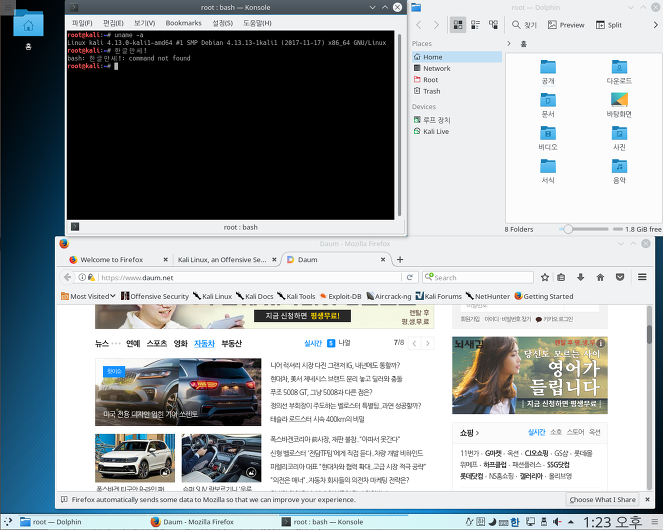Click previous arrow in Daum news pager

(414, 343)
